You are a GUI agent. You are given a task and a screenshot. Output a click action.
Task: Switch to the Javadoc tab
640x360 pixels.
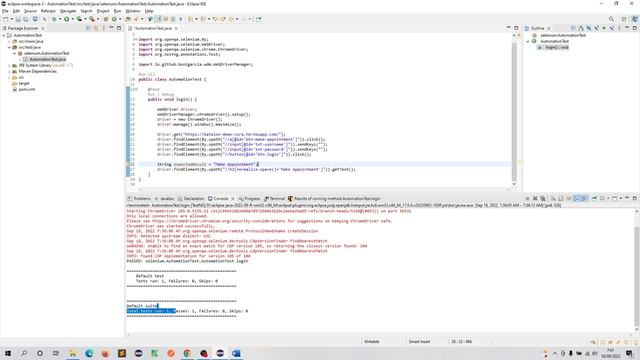pyautogui.click(x=164, y=198)
